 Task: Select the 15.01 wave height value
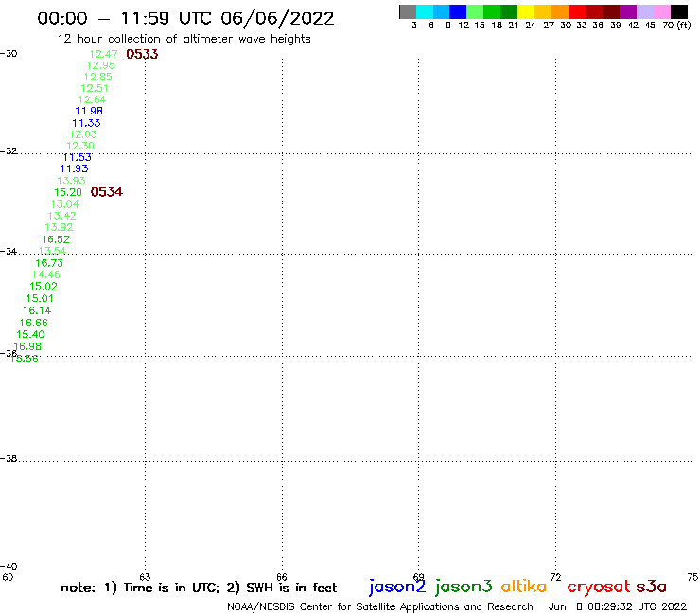click(x=40, y=298)
